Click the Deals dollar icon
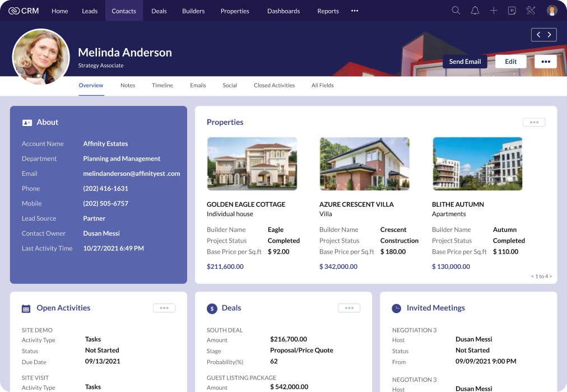567x392 pixels. [212, 309]
